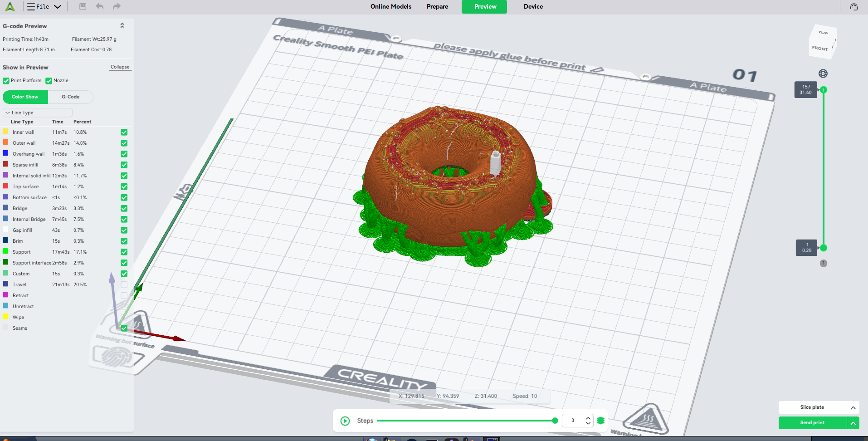Uncheck Sparse infill visibility
This screenshot has width=868, height=441.
coord(124,165)
